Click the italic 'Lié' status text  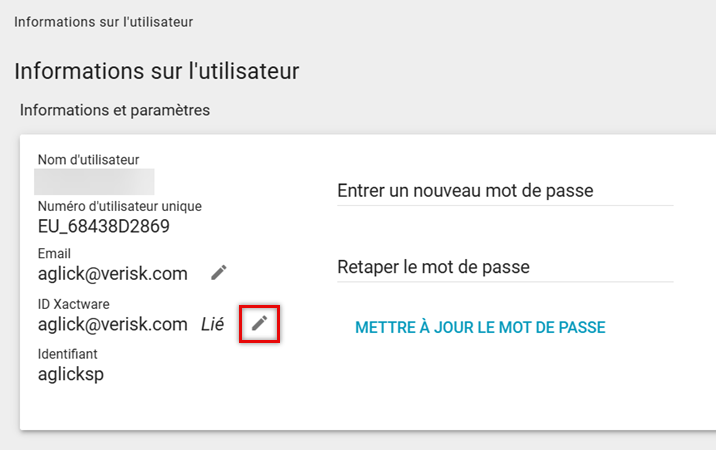[212, 324]
